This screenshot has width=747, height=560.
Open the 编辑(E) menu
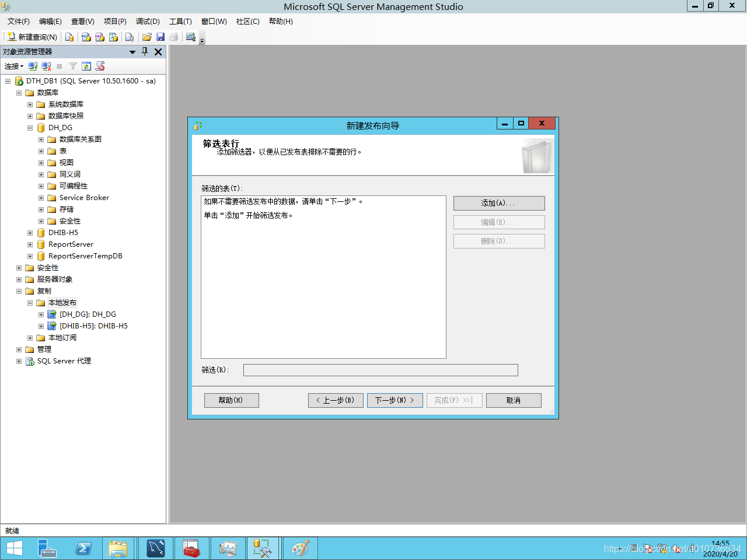(x=50, y=21)
